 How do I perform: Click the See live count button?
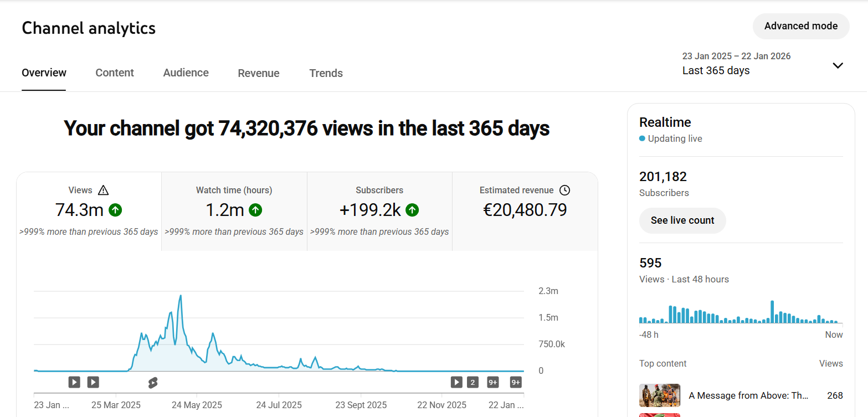coord(682,220)
